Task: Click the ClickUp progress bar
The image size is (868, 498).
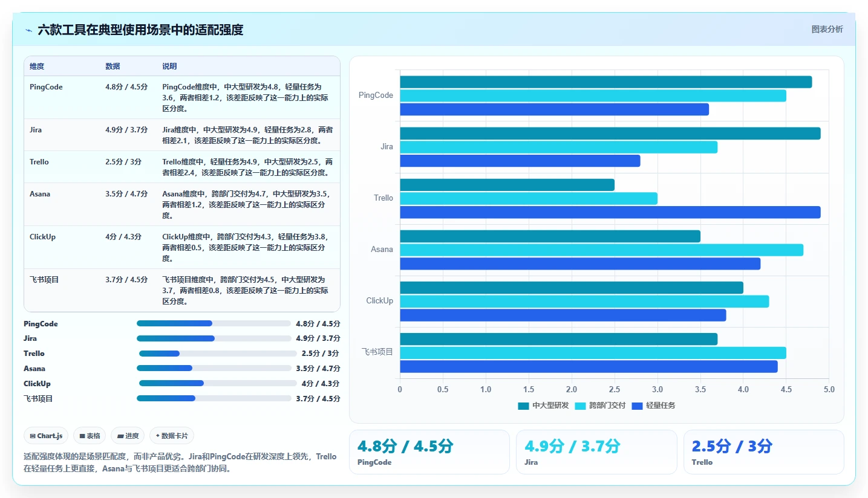Action: [218, 383]
